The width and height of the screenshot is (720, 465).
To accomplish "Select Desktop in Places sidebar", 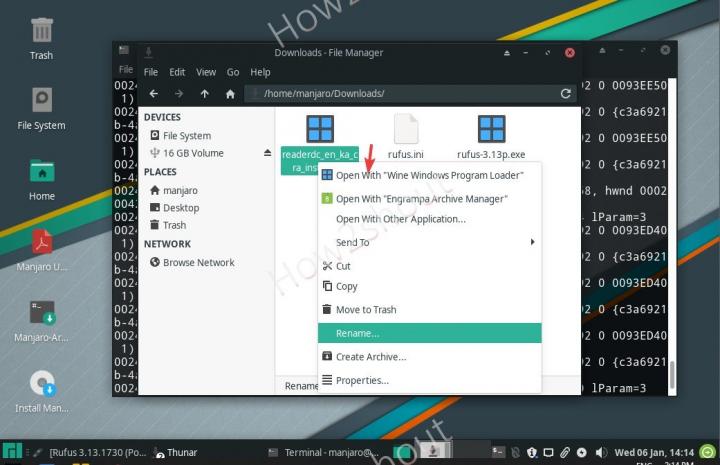I will [x=180, y=208].
